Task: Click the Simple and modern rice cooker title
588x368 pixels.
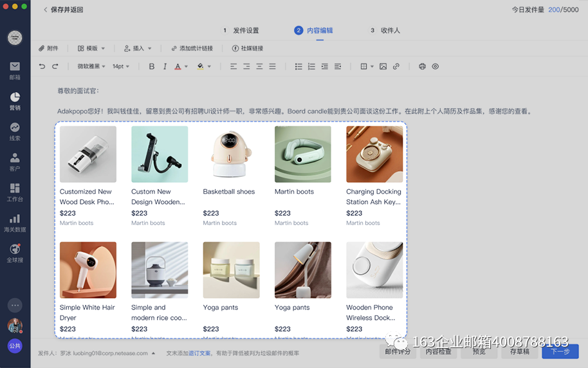Action: [159, 313]
